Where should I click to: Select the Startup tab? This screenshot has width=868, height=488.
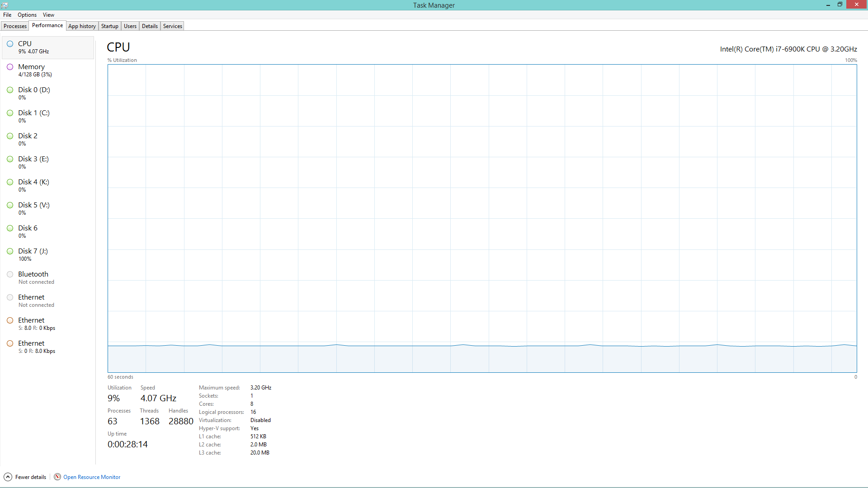click(x=109, y=26)
